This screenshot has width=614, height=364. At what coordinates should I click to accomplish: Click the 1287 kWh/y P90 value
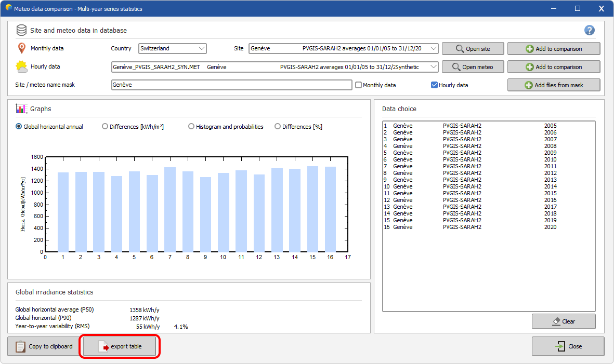point(145,318)
